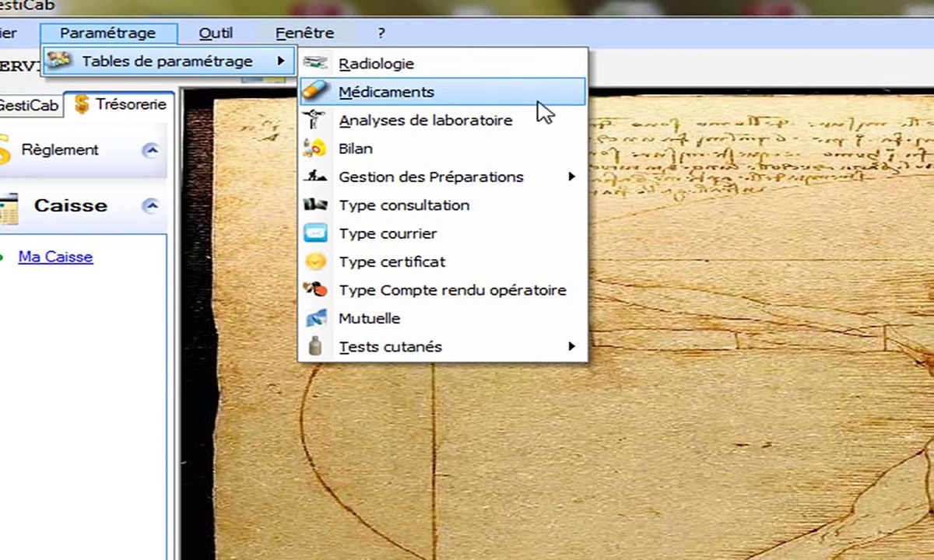Click the Radiologie icon

(315, 64)
